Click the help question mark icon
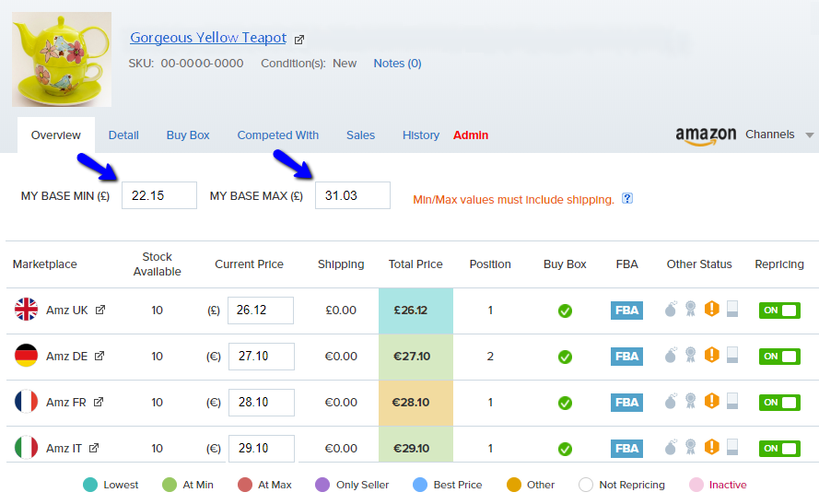Screen dimensions: 819x504 click(x=627, y=198)
